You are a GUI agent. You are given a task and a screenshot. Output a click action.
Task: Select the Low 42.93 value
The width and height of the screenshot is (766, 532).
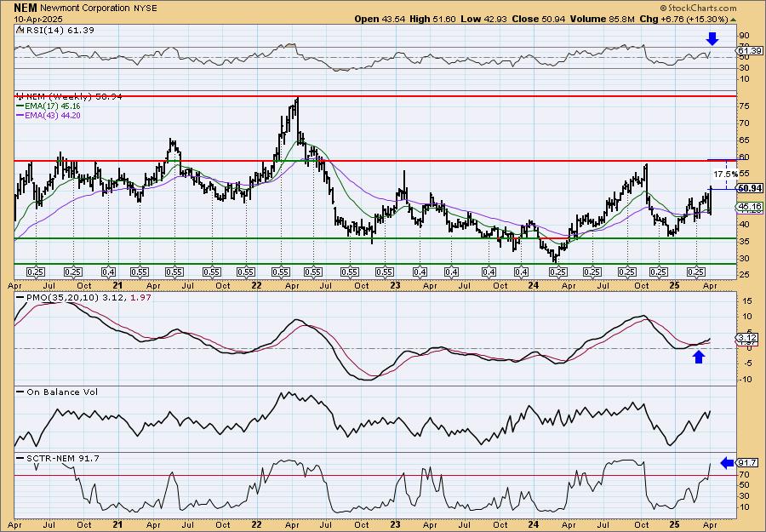484,19
